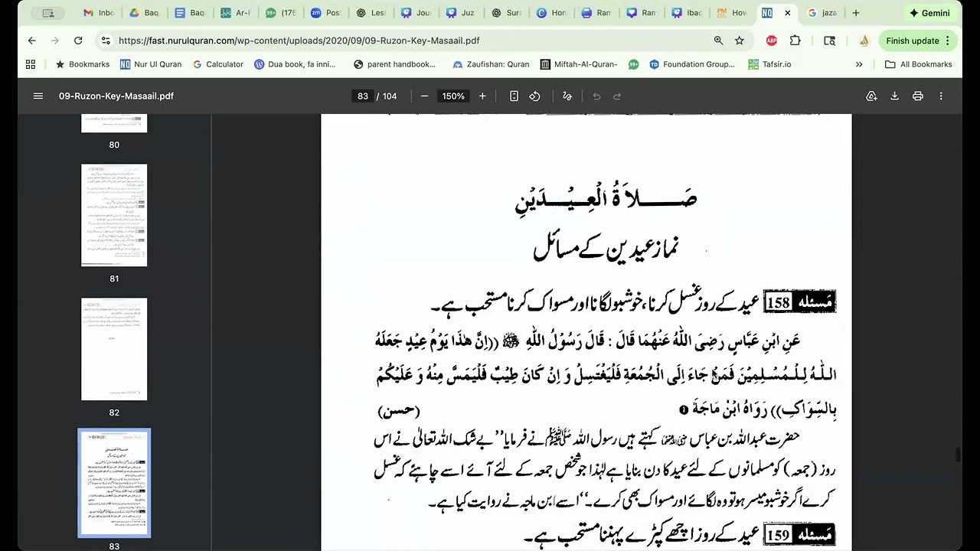Image resolution: width=980 pixels, height=551 pixels.
Task: Open Foundation Group bookmark
Action: pyautogui.click(x=692, y=64)
